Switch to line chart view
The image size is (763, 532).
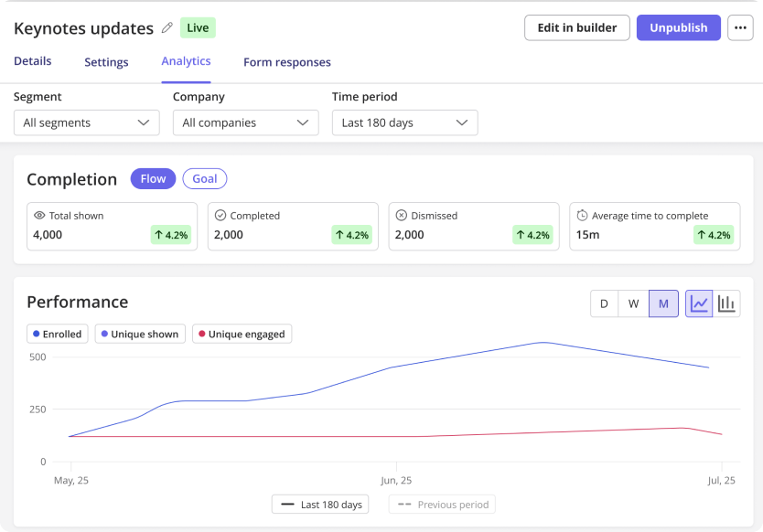pyautogui.click(x=699, y=303)
